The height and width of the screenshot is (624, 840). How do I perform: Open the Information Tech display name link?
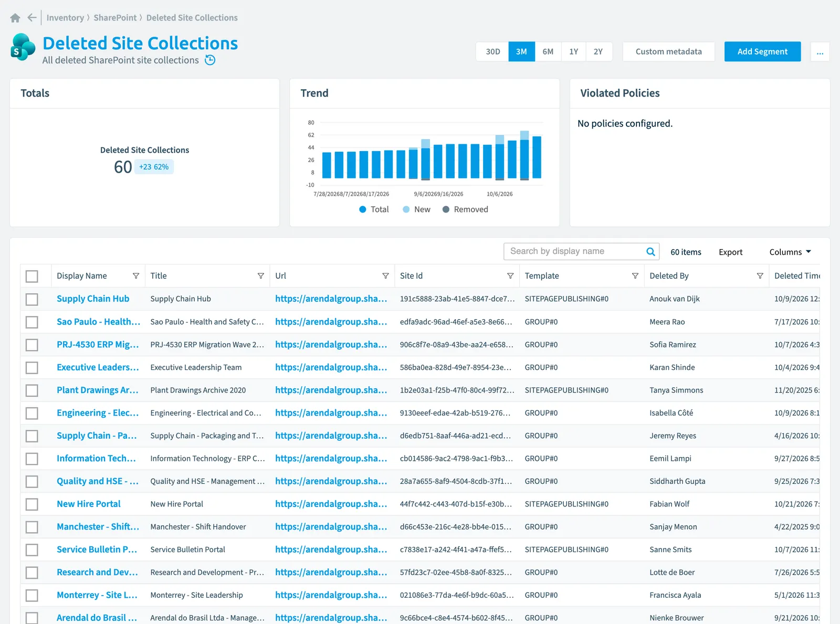click(x=96, y=458)
